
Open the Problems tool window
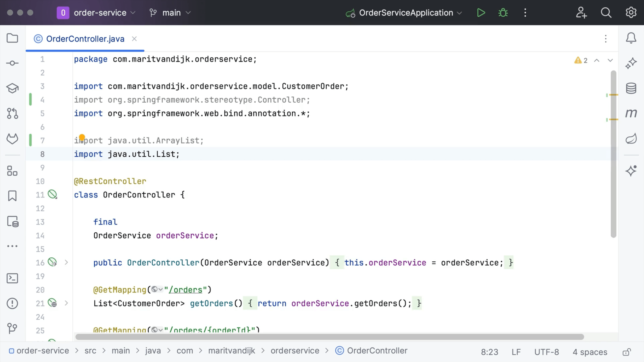tap(12, 303)
